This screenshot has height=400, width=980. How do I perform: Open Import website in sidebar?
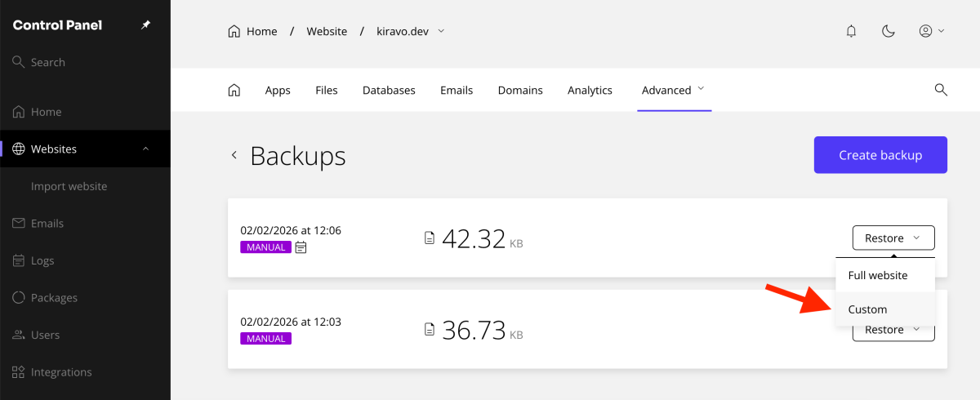coord(69,186)
